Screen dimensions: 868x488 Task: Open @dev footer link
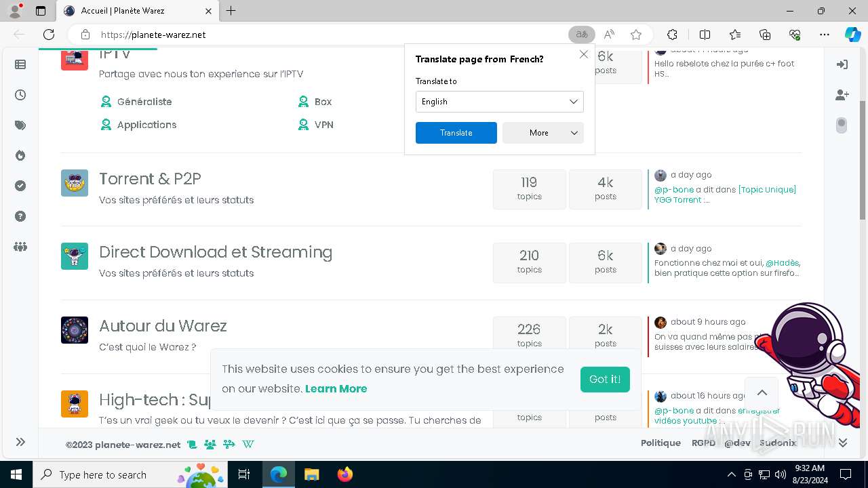[737, 443]
